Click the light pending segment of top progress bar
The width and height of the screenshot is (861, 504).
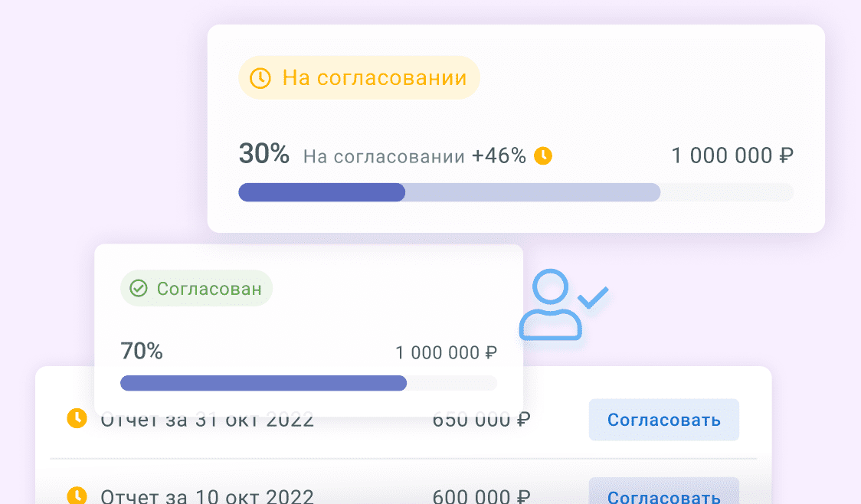pyautogui.click(x=532, y=192)
